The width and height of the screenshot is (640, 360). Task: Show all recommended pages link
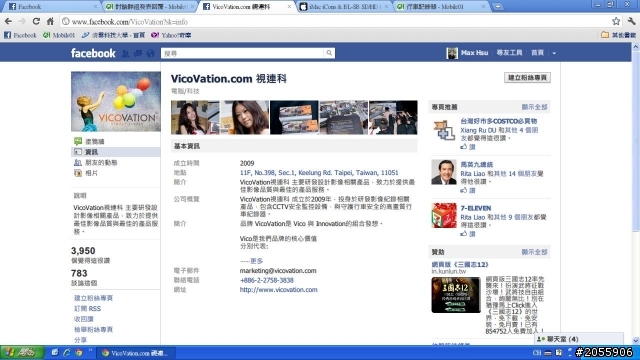[x=534, y=107]
